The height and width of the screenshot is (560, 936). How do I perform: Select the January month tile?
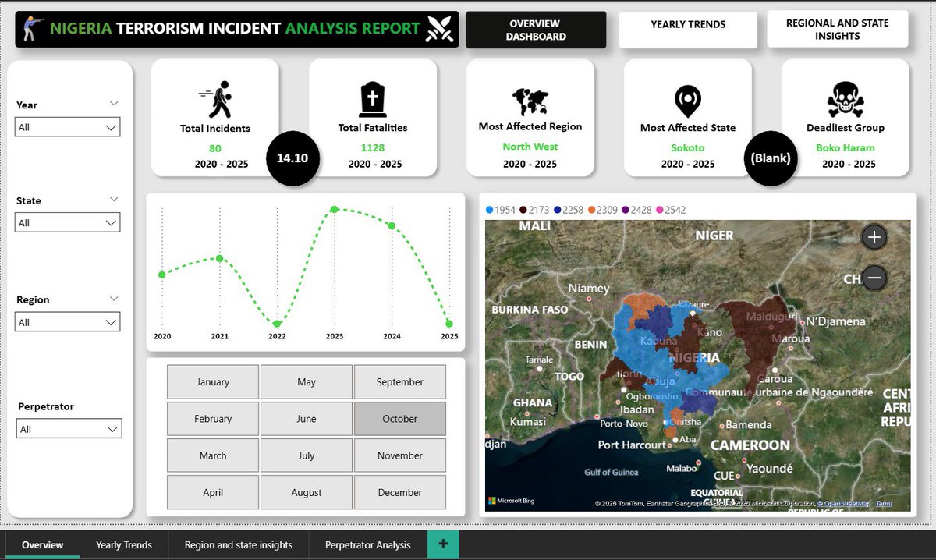pyautogui.click(x=213, y=382)
